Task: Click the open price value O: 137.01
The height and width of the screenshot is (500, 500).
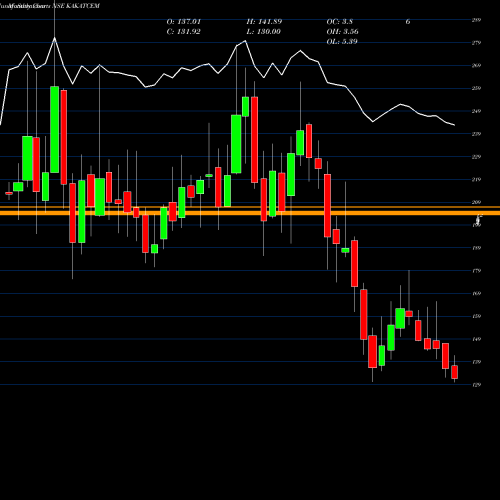Action: [184, 22]
